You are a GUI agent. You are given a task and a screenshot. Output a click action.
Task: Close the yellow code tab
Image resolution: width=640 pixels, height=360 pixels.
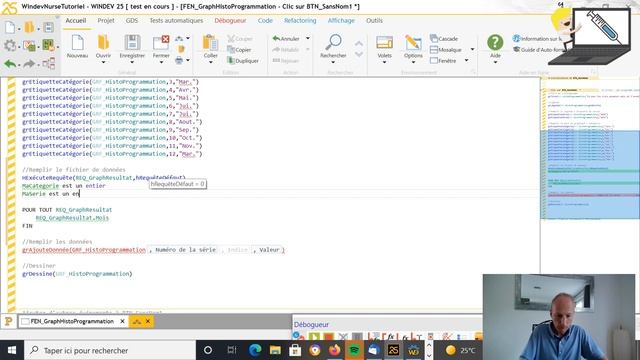click(x=148, y=322)
